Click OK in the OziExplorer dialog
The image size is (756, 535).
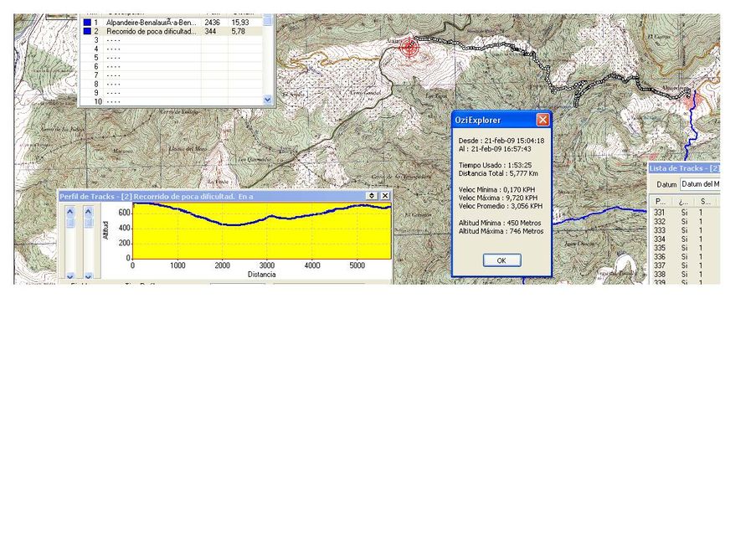tap(502, 260)
